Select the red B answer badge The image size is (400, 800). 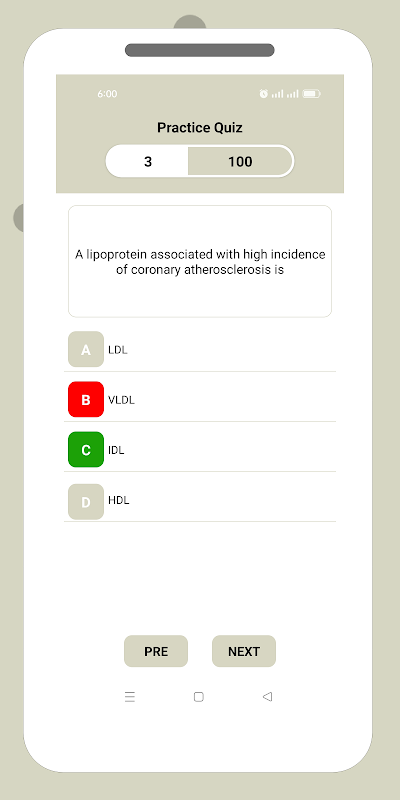(86, 399)
